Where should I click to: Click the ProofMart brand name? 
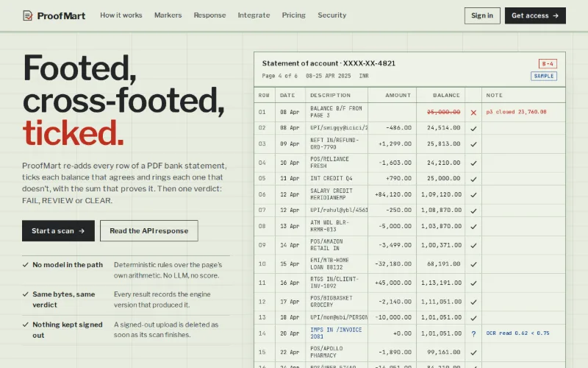coord(61,15)
